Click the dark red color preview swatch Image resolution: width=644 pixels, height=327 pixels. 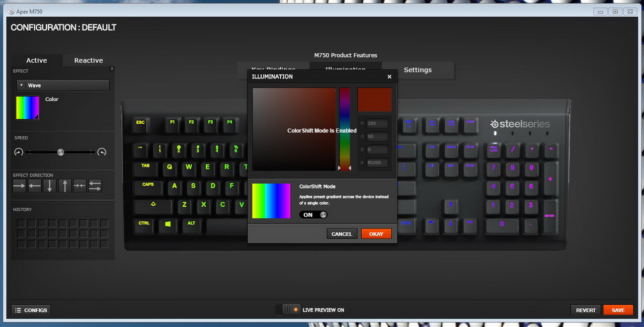[375, 100]
